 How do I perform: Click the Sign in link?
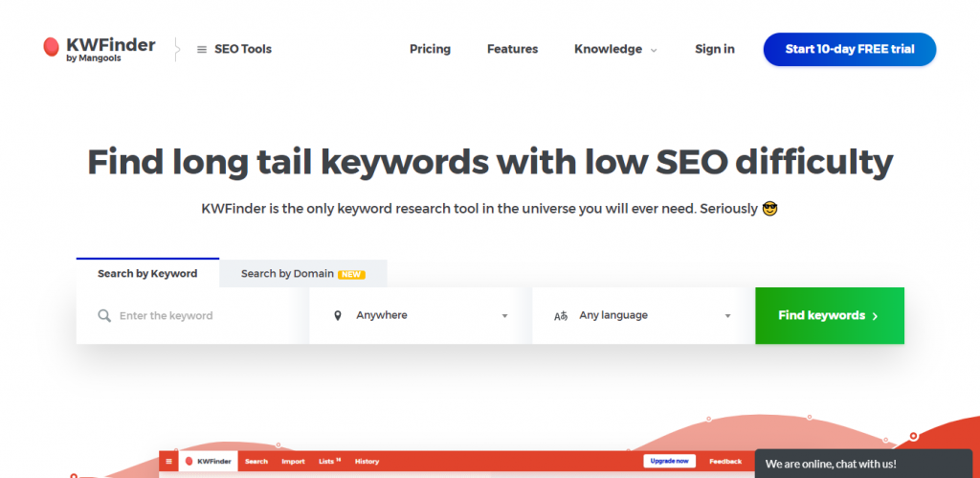[x=714, y=49]
